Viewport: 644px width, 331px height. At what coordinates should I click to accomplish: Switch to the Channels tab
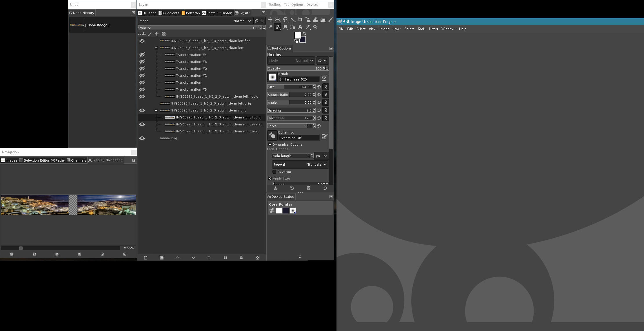(77, 160)
